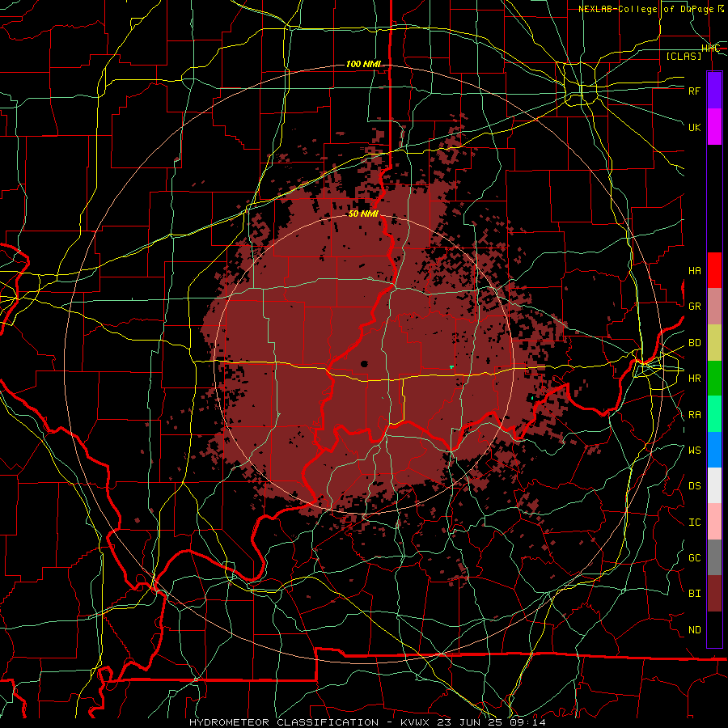
Task: Click the IC legend label
Action: [x=694, y=523]
